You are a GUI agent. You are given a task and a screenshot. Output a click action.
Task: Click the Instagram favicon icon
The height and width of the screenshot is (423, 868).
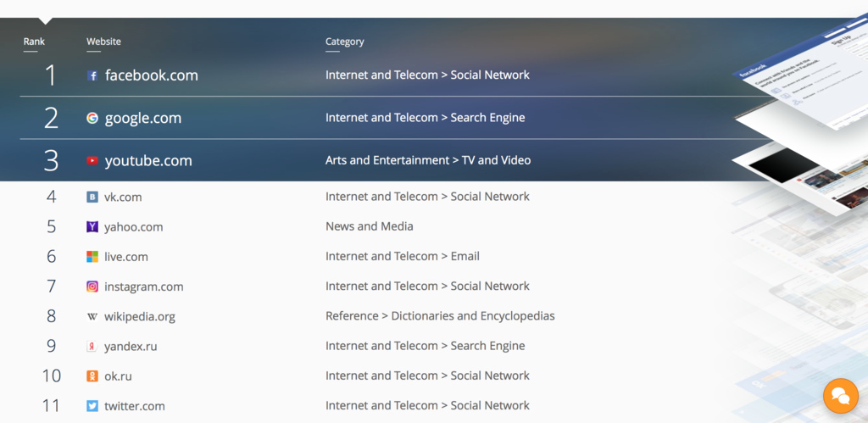(92, 287)
